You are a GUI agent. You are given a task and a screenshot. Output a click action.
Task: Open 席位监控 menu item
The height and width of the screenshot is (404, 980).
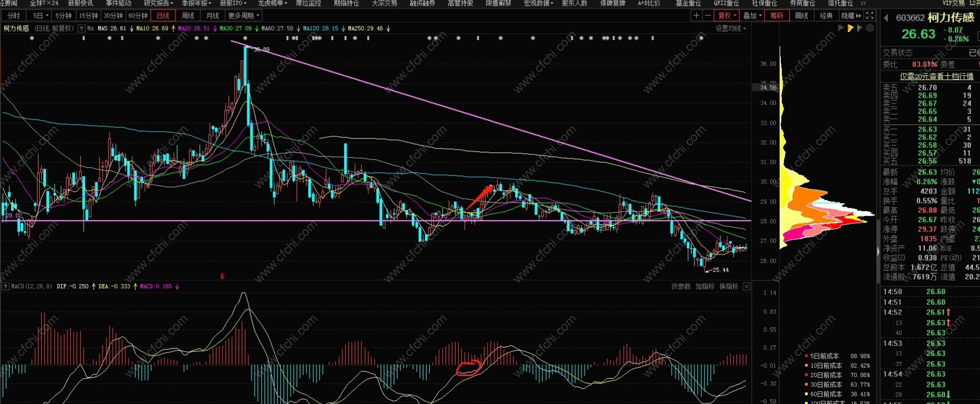(308, 3)
